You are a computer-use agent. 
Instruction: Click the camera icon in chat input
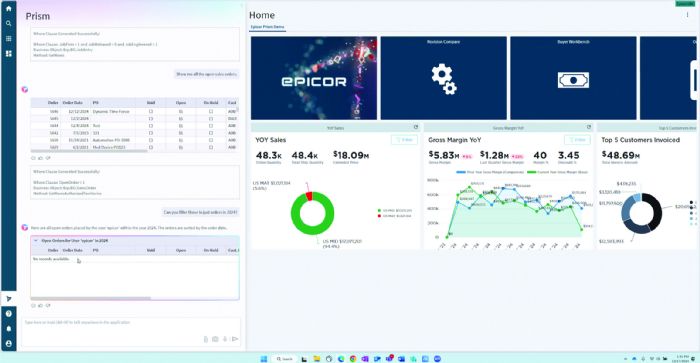[215, 339]
